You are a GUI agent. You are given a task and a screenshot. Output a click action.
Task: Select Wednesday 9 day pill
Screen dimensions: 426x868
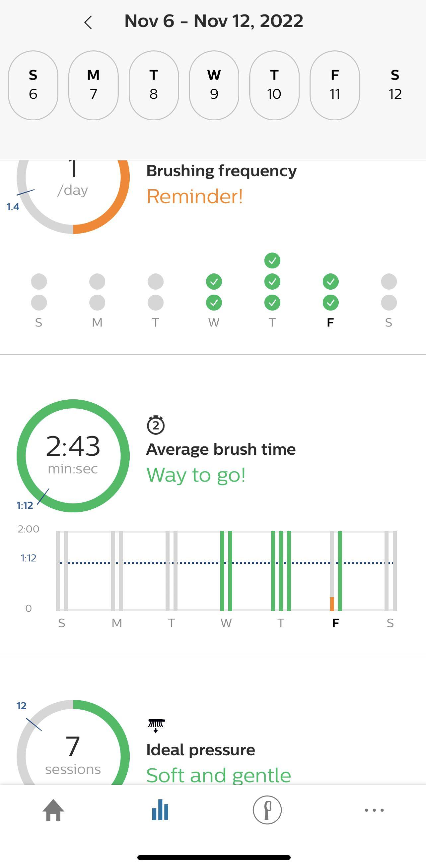pyautogui.click(x=214, y=85)
